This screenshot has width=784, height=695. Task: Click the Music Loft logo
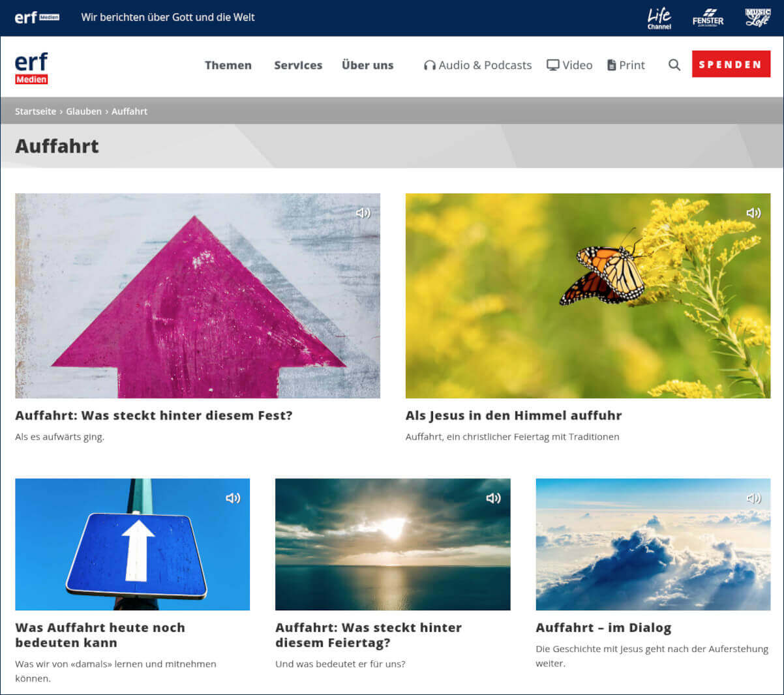pyautogui.click(x=757, y=18)
